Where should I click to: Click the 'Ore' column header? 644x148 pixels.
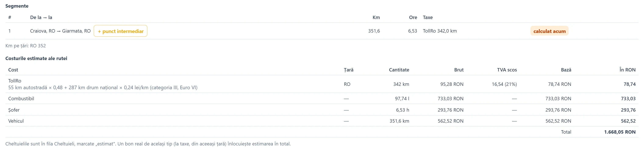coord(413,18)
